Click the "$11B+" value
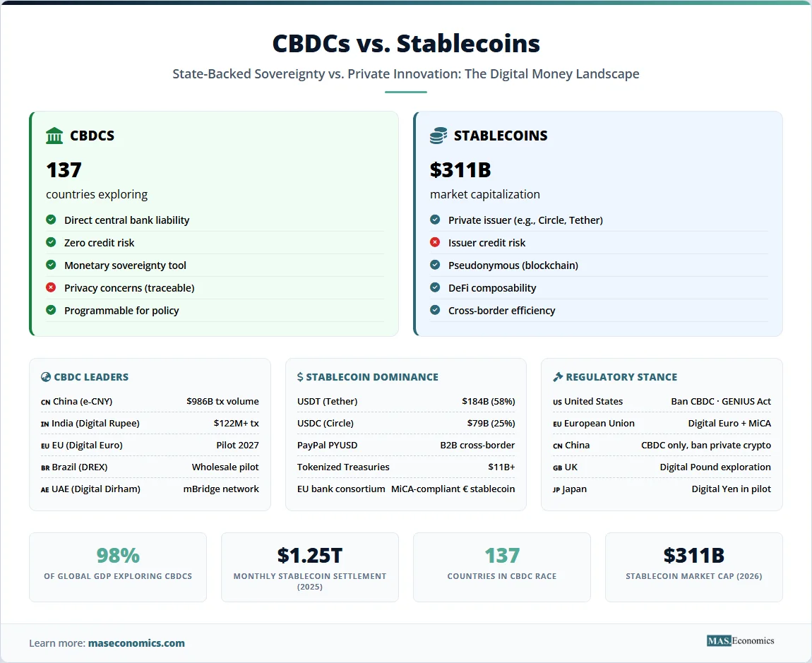The height and width of the screenshot is (663, 812). [x=501, y=467]
